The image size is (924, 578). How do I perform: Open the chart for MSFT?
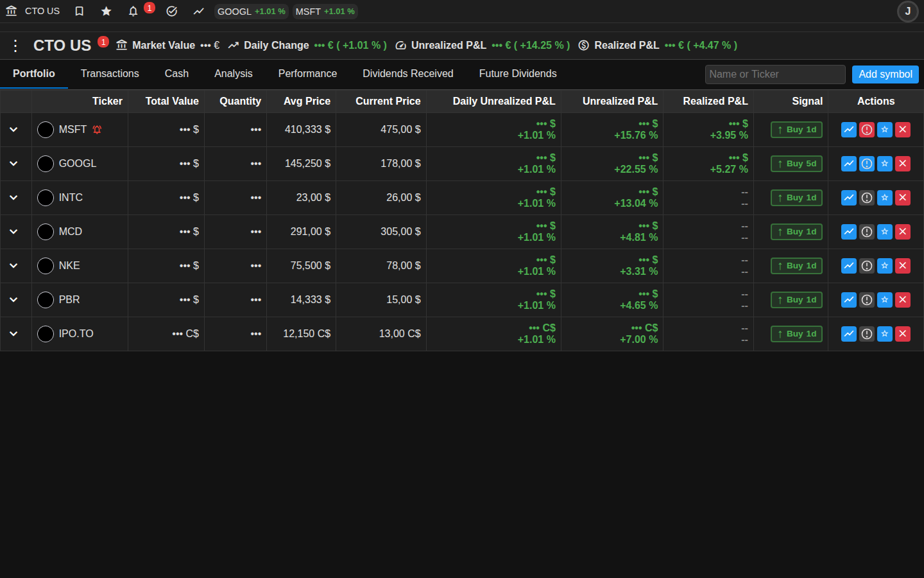[849, 130]
